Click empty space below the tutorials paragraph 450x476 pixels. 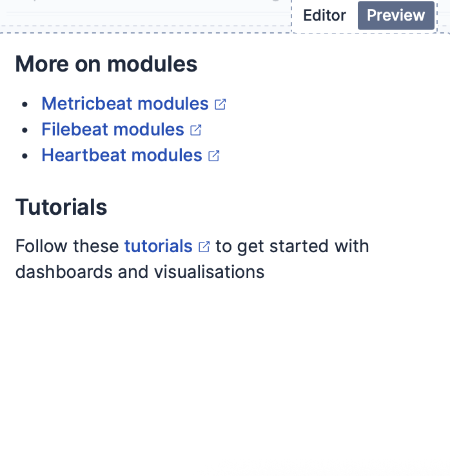[x=225, y=374]
